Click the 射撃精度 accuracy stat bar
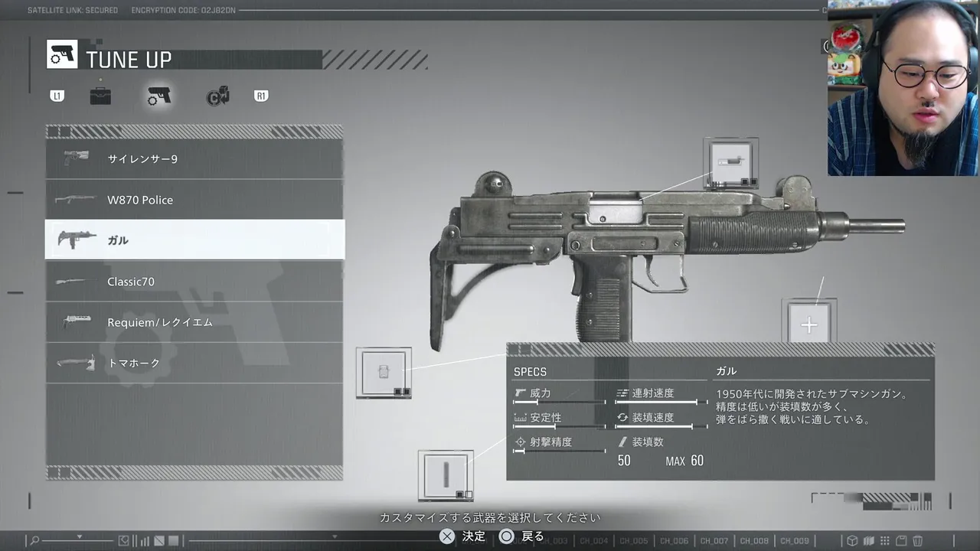 click(559, 451)
